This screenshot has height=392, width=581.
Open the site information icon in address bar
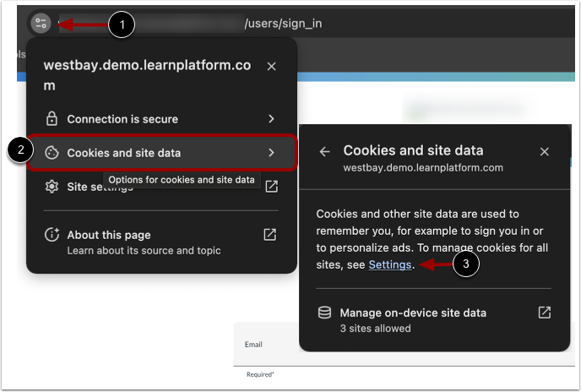pyautogui.click(x=41, y=24)
